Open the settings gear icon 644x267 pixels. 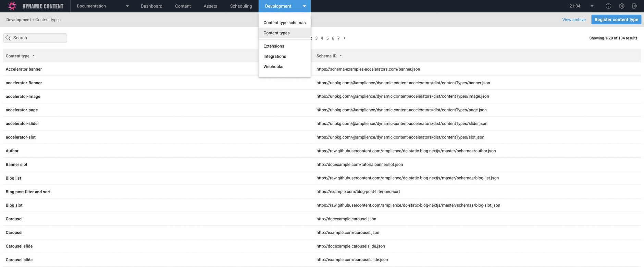click(622, 6)
